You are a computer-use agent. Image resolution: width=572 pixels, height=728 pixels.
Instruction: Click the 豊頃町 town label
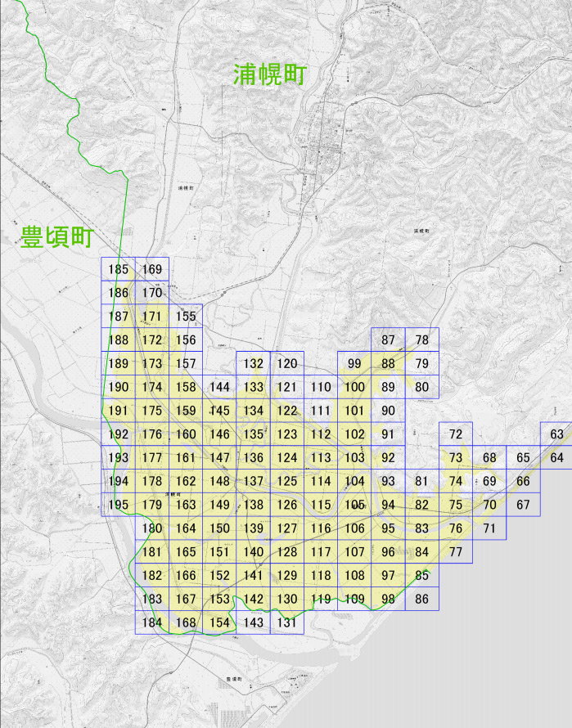point(57,236)
